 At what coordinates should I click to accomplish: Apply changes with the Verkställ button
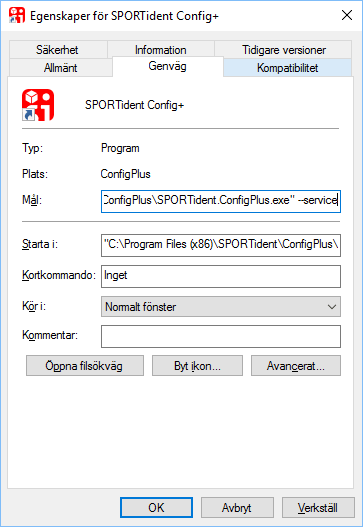click(318, 508)
